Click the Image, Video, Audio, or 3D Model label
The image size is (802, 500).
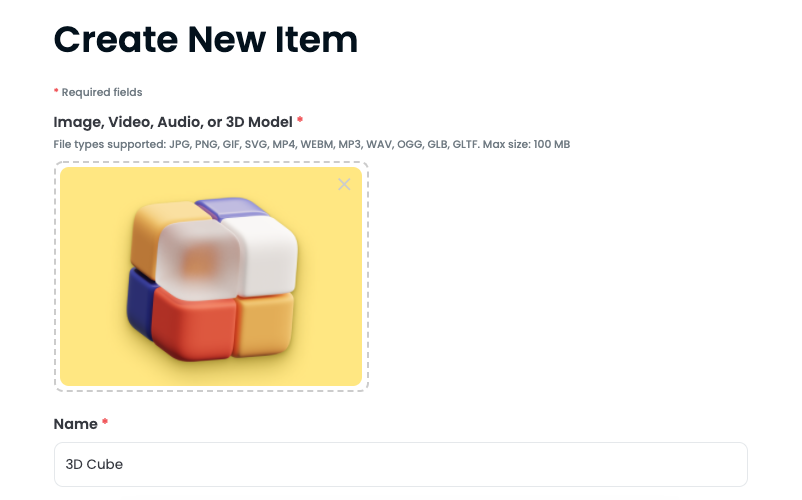click(x=173, y=122)
